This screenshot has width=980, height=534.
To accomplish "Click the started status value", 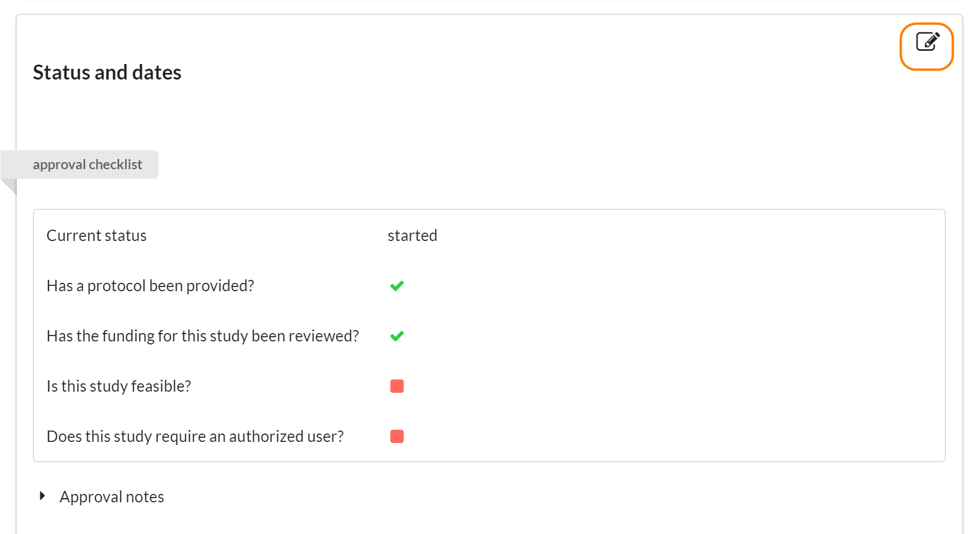I will click(412, 236).
